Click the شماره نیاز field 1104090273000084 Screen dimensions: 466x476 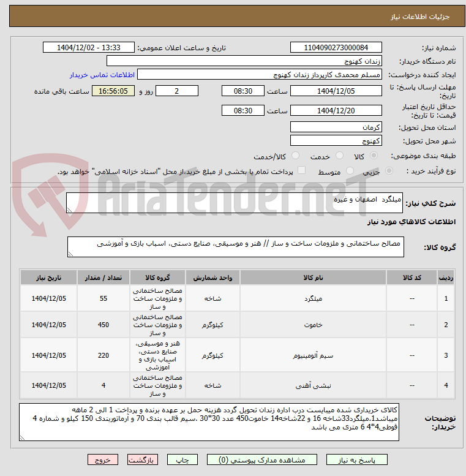[x=336, y=47]
